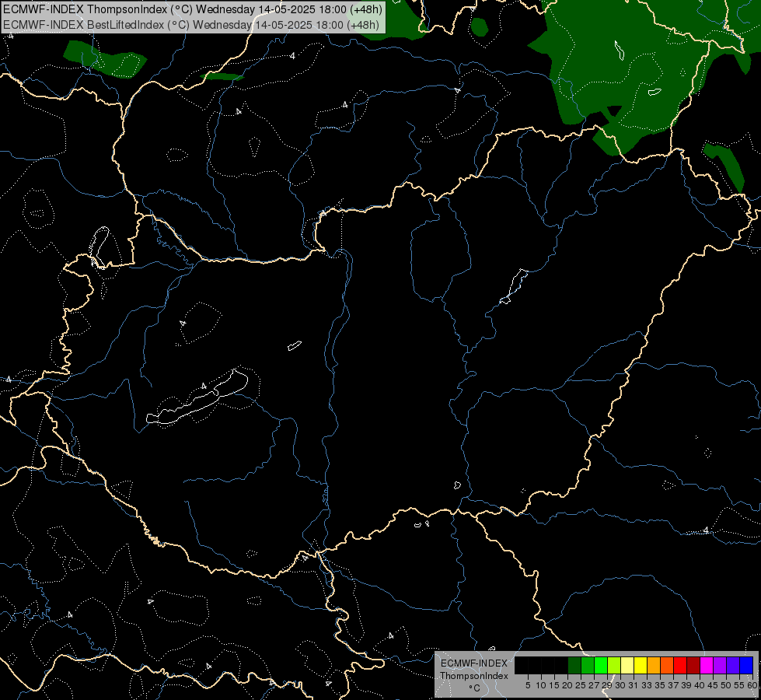Viewport: 761px width, 700px height.
Task: Click the magenta 40–45 legend swatch
Action: pos(707,665)
